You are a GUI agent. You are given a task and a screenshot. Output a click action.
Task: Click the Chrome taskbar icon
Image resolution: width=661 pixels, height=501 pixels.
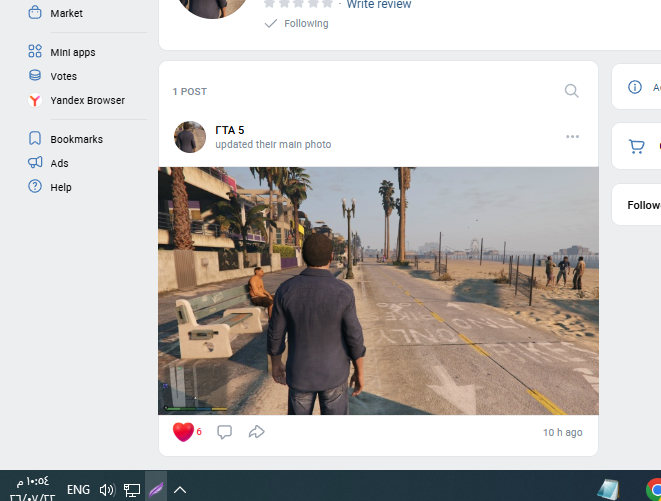click(x=653, y=490)
